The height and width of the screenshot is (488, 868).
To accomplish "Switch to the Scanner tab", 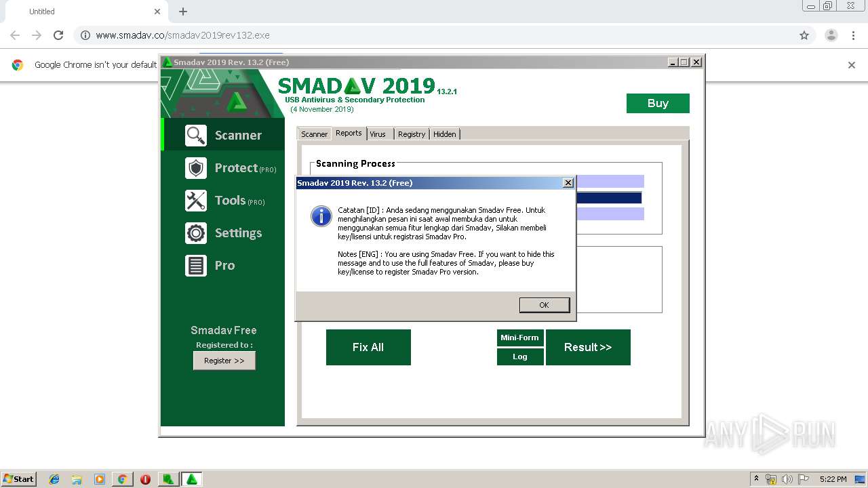I will [x=314, y=134].
